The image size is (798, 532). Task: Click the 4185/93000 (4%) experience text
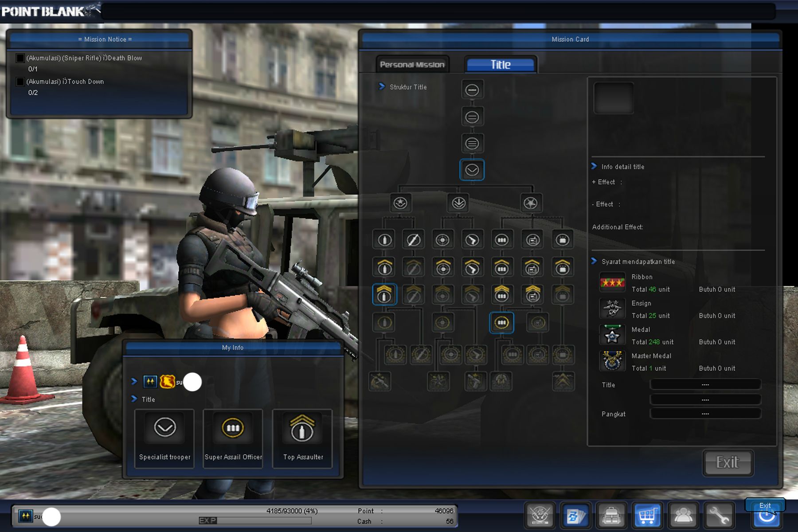tap(292, 511)
